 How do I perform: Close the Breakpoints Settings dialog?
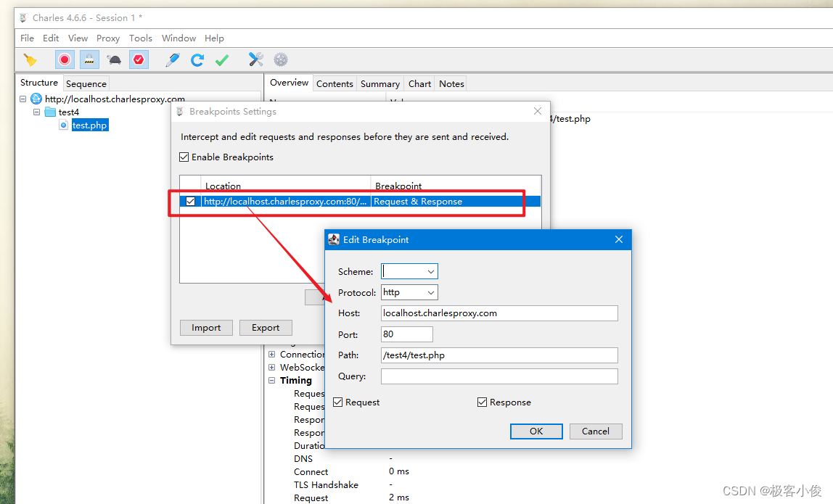click(538, 111)
